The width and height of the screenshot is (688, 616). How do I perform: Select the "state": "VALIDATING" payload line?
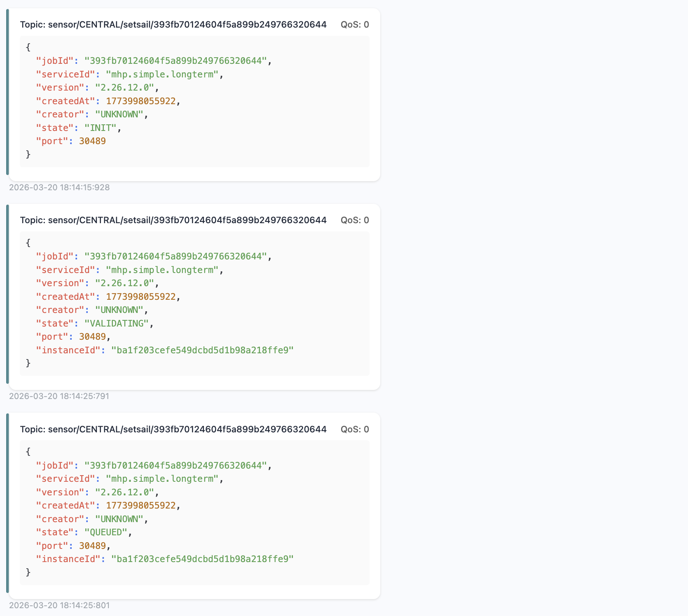[94, 324]
